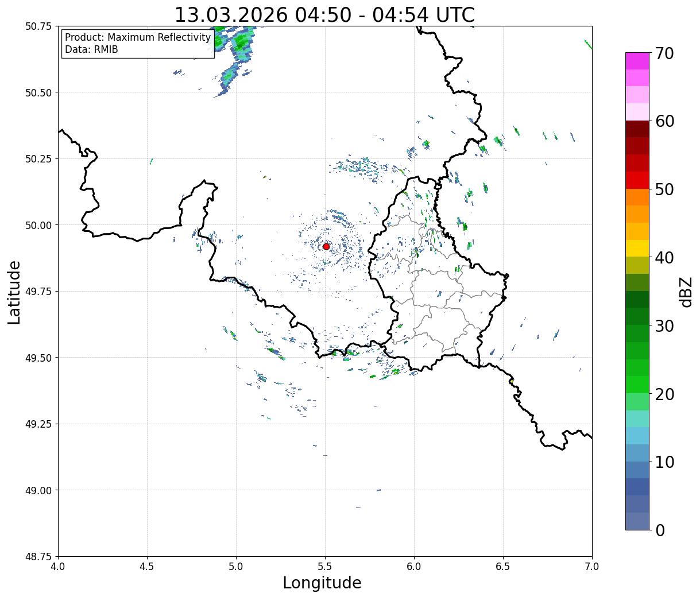This screenshot has width=700, height=597.
Task: Click the longitude 4.0 tick label
Action: point(58,566)
